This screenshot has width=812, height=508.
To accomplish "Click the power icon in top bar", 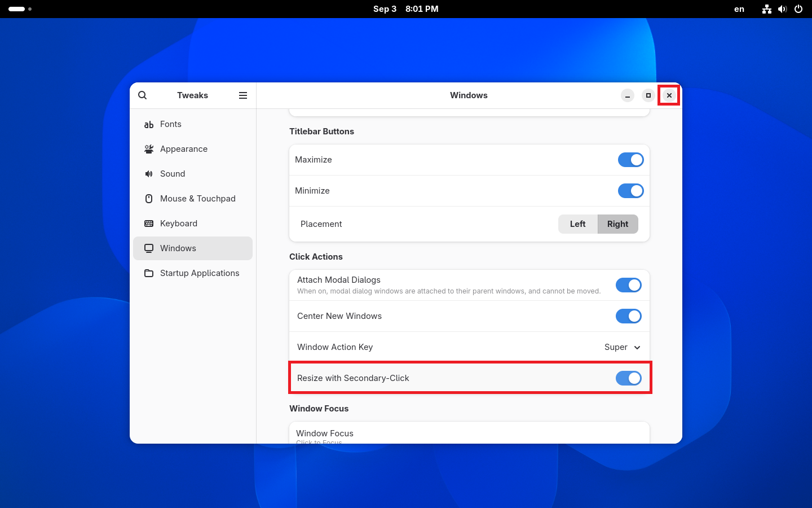I will [798, 9].
